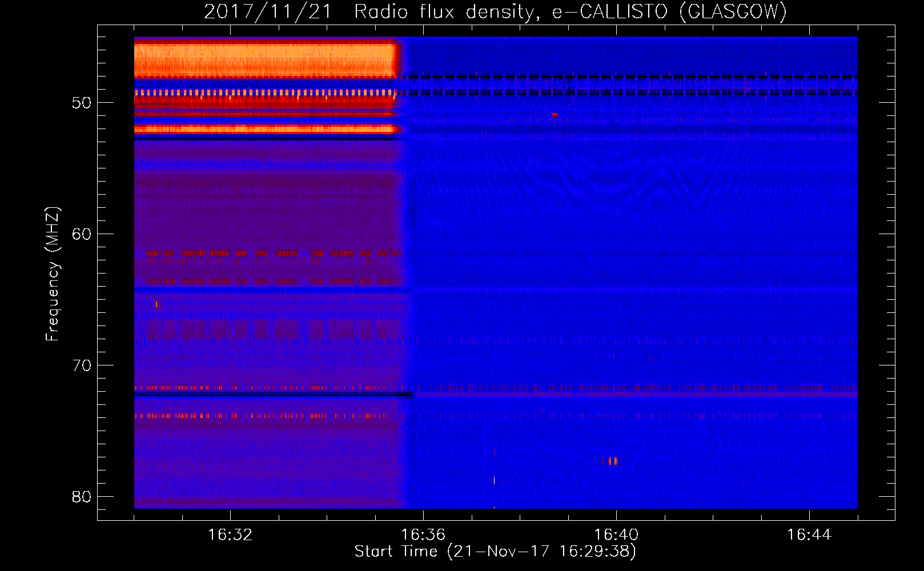The height and width of the screenshot is (571, 924).
Task: Click the 50 frequency tick label
Action: [82, 103]
